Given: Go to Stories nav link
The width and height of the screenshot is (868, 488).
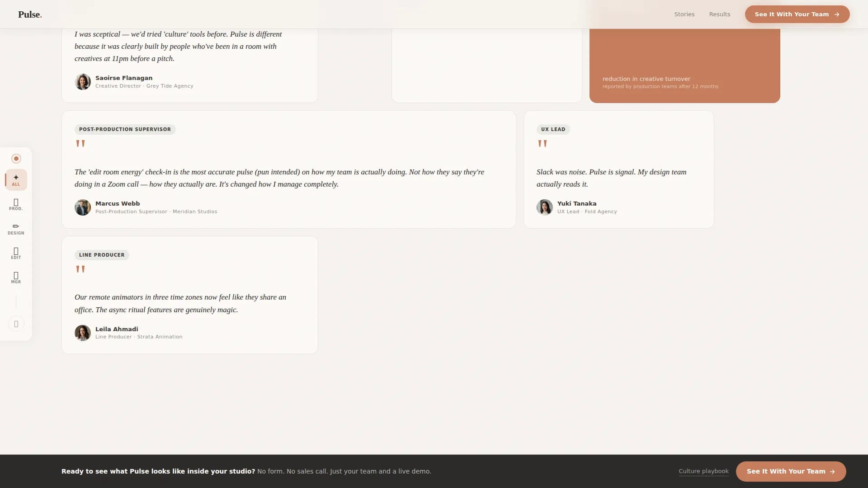Looking at the screenshot, I should [684, 14].
